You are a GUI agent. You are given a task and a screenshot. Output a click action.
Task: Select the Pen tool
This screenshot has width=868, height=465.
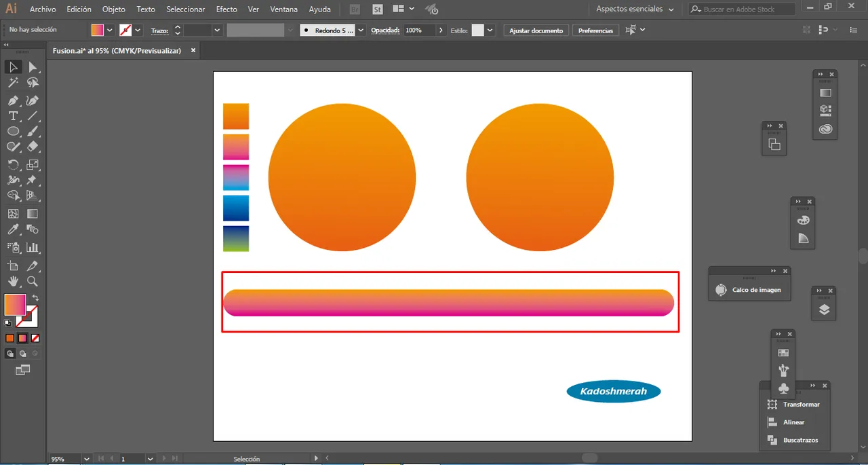coord(13,100)
